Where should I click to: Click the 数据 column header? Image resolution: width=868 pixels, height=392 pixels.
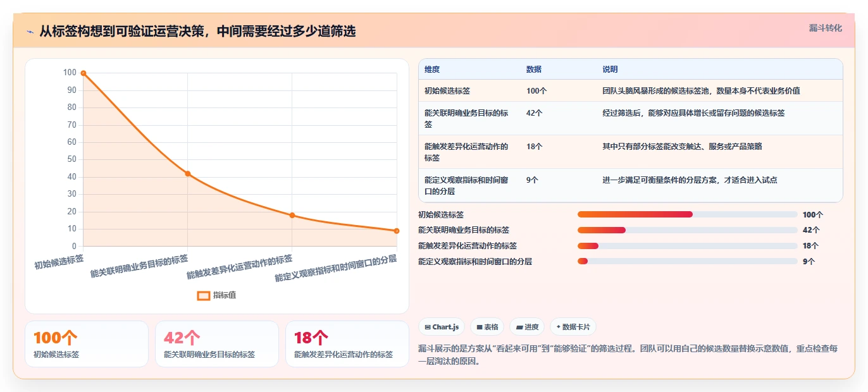point(534,70)
